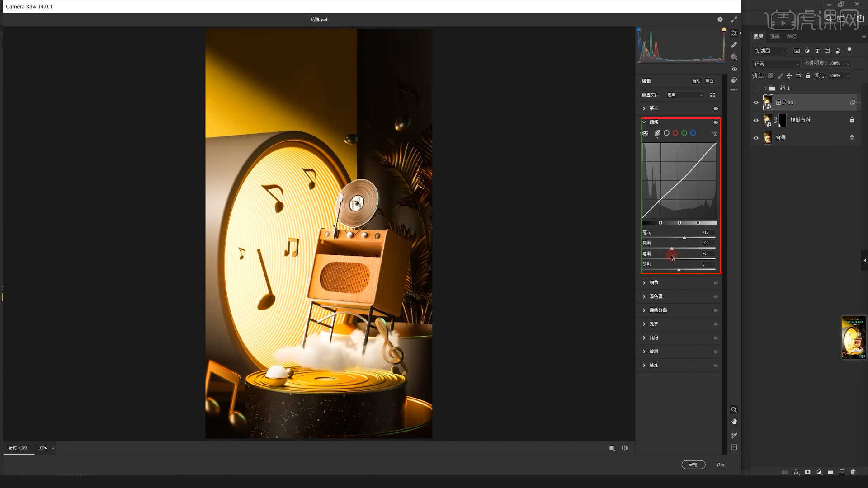Image resolution: width=868 pixels, height=488 pixels.
Task: Switch to the 通道 tab
Action: [x=775, y=37]
